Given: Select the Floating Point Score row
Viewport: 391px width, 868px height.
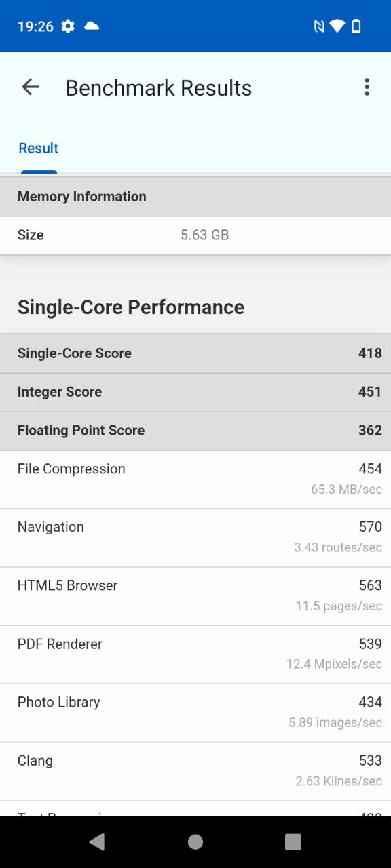Looking at the screenshot, I should (x=195, y=431).
